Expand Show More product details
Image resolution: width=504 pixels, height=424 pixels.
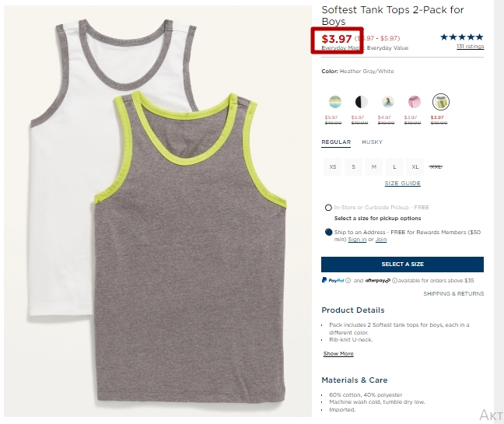click(x=338, y=354)
